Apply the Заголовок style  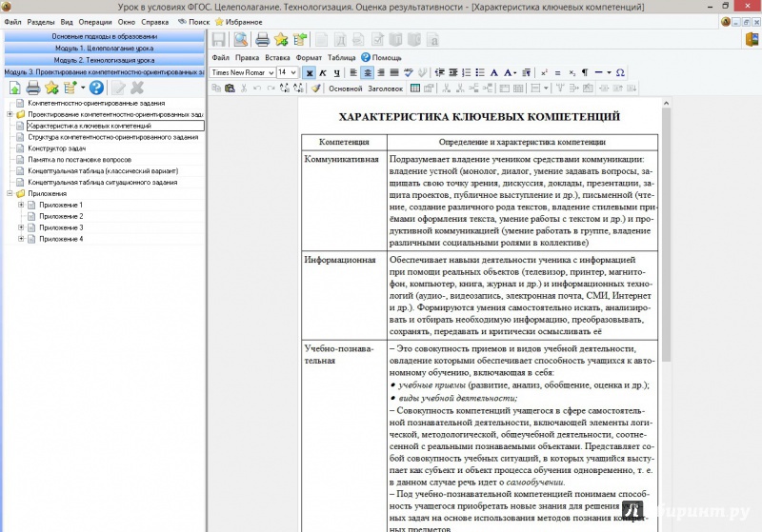tap(386, 89)
